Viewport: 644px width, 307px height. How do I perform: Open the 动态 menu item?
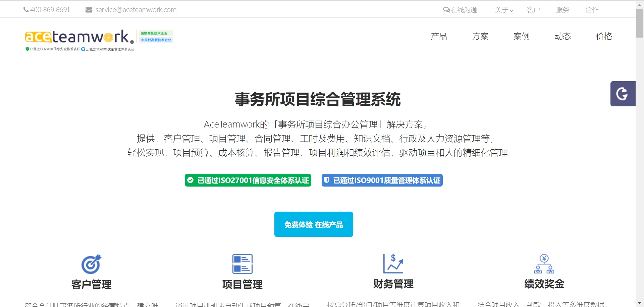(563, 36)
